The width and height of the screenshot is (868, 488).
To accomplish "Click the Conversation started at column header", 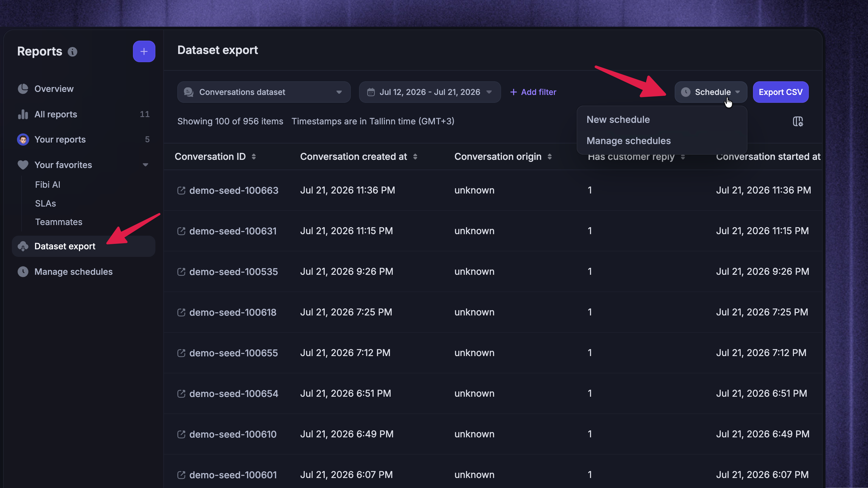I will pyautogui.click(x=768, y=156).
